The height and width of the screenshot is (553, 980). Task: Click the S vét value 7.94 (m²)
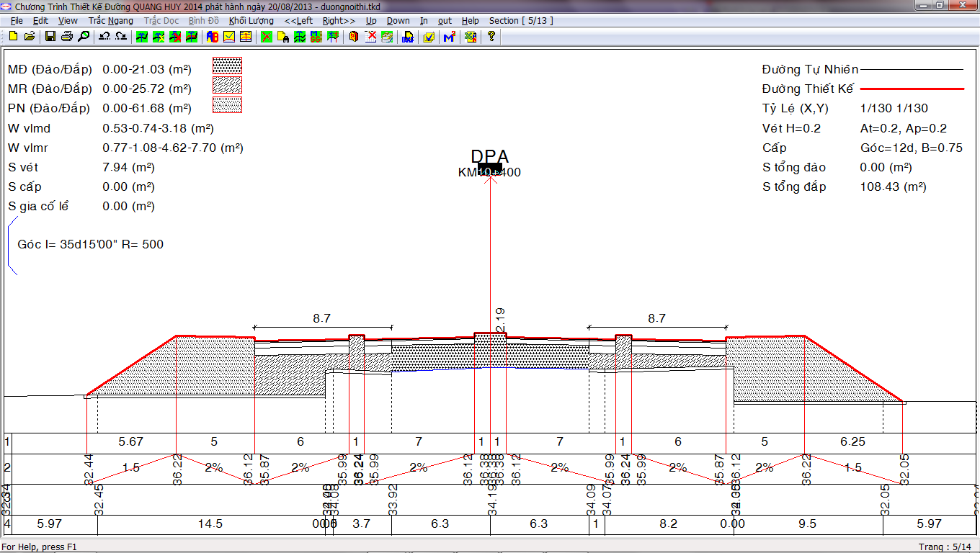(129, 168)
